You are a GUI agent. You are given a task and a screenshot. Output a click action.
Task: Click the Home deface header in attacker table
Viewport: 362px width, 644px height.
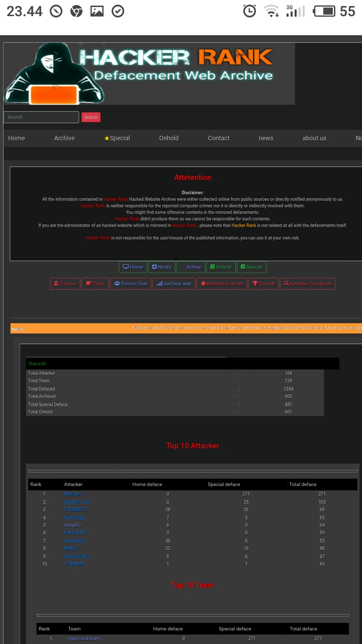147,485
